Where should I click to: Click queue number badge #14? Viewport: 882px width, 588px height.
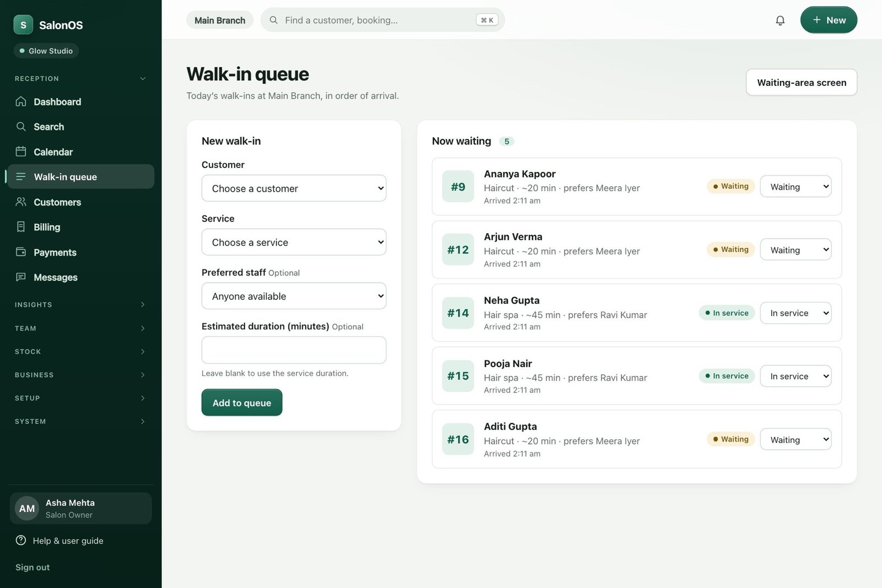pyautogui.click(x=458, y=313)
